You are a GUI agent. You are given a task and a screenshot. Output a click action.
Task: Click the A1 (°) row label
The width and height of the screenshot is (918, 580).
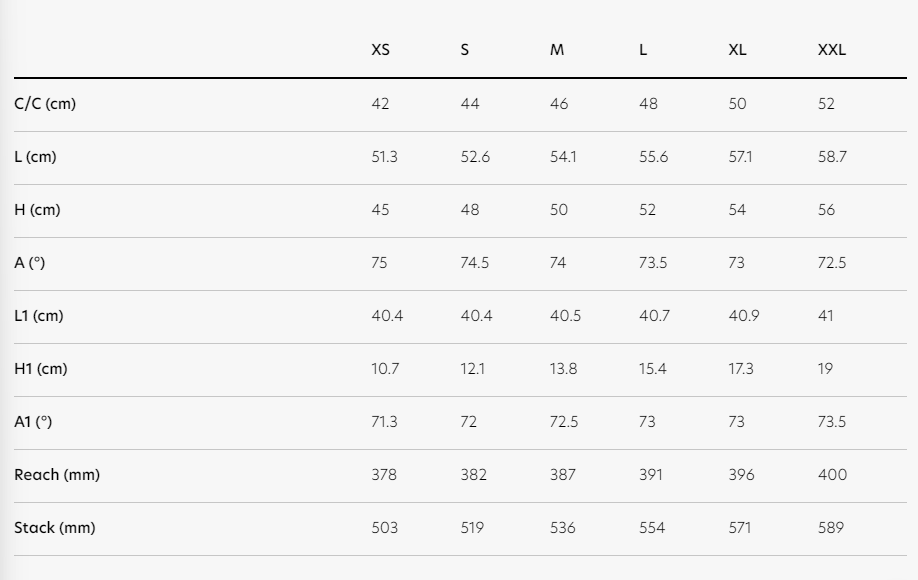click(33, 422)
